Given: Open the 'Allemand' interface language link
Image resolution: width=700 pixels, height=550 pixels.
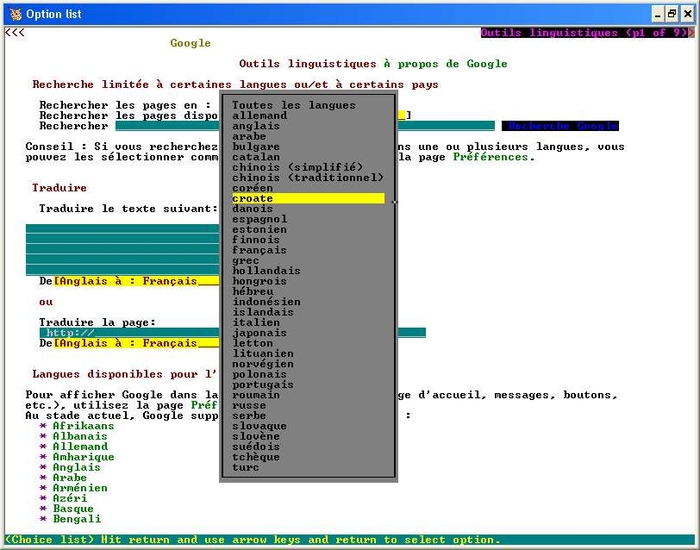Looking at the screenshot, I should [80, 447].
